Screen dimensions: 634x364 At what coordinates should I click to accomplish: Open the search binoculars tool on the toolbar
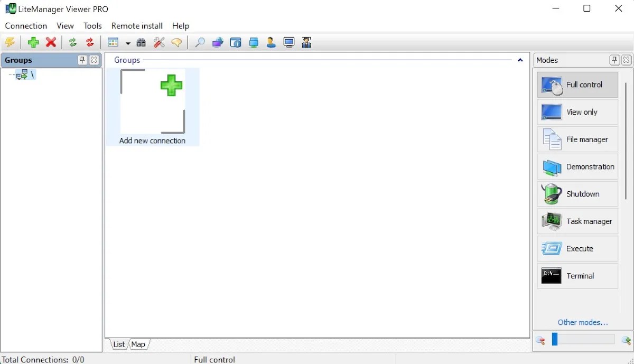141,42
